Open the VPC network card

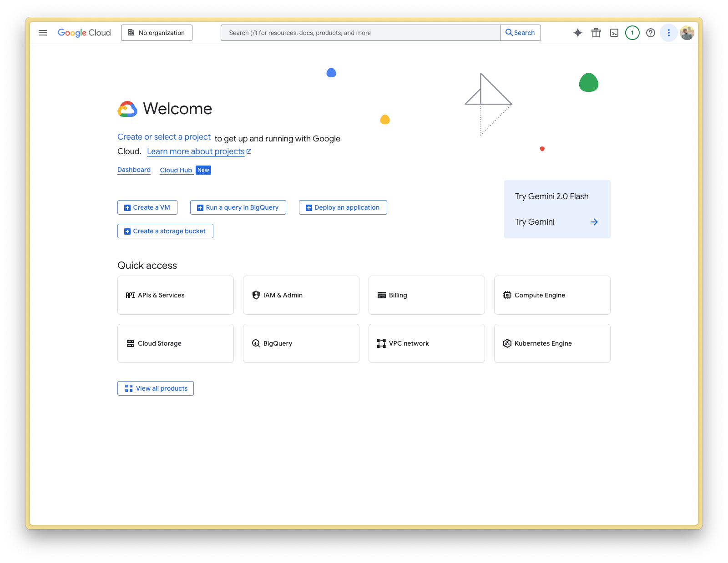(426, 343)
